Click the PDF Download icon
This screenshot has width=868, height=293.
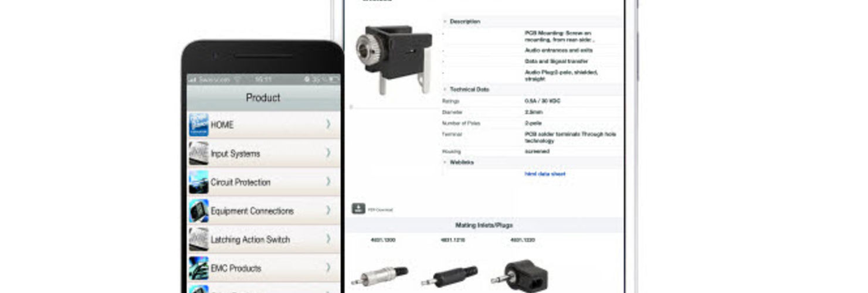click(x=358, y=209)
